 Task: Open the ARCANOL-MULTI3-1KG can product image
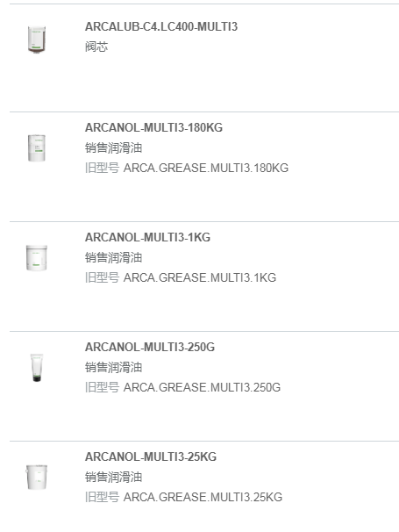[x=36, y=258]
